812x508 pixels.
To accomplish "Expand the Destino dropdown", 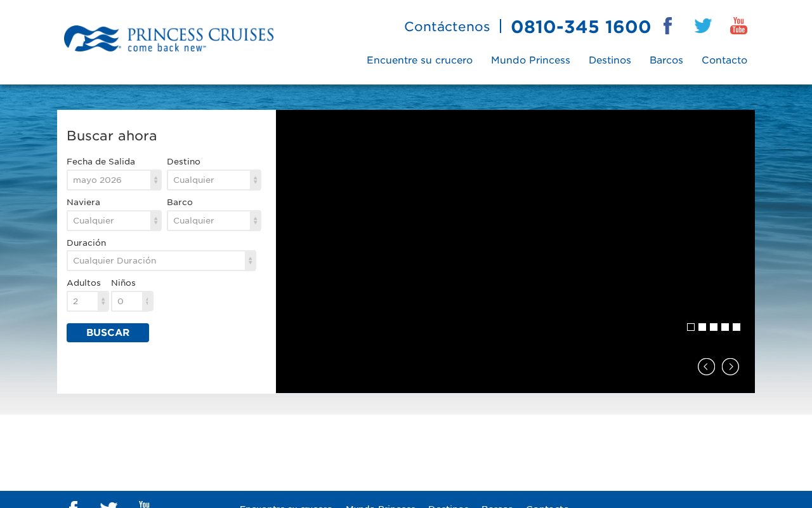I will [x=214, y=180].
